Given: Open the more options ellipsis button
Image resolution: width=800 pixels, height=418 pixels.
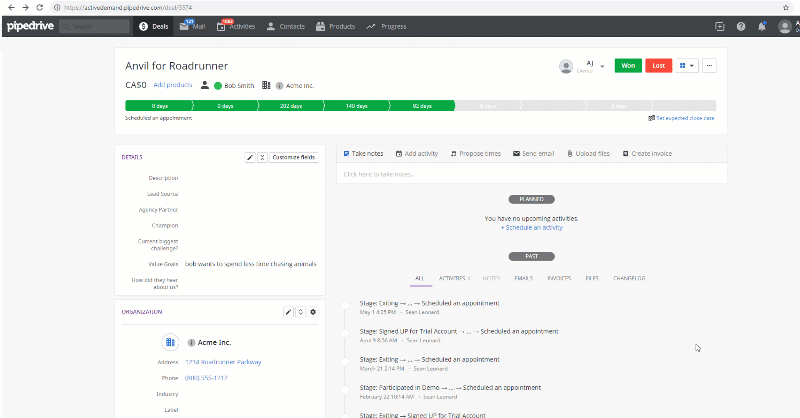Looking at the screenshot, I should pyautogui.click(x=709, y=66).
